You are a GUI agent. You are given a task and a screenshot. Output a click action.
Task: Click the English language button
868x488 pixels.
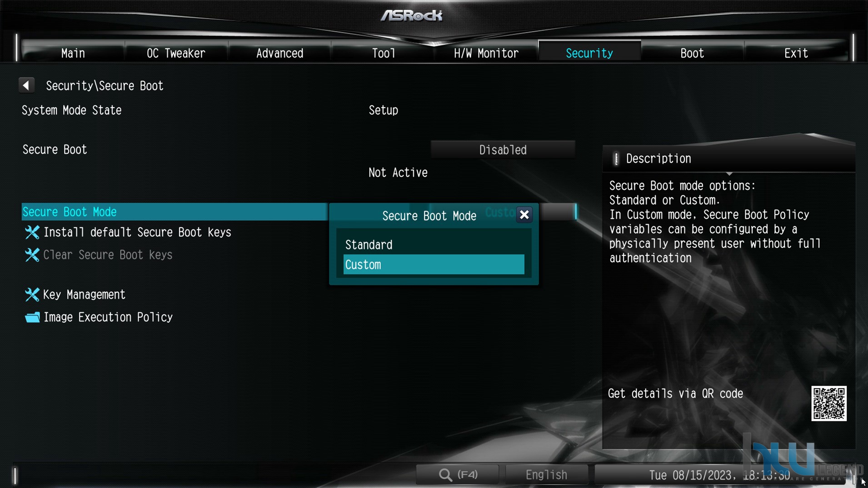tap(546, 475)
